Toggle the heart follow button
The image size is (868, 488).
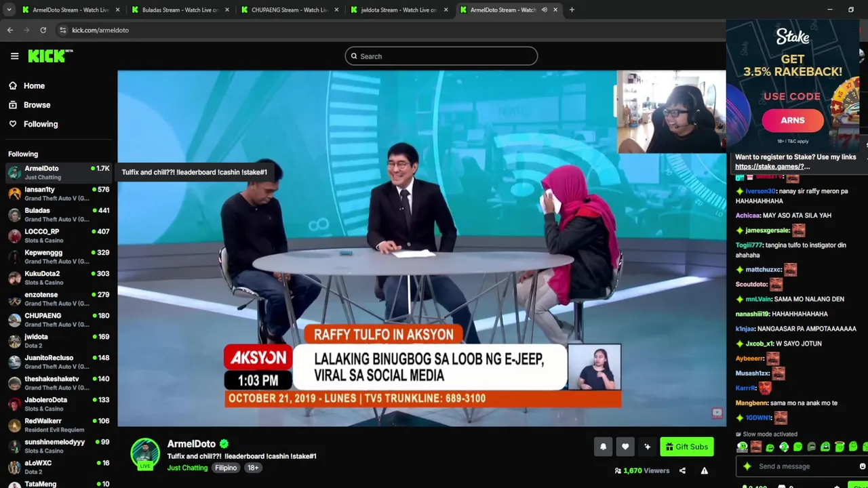[625, 447]
